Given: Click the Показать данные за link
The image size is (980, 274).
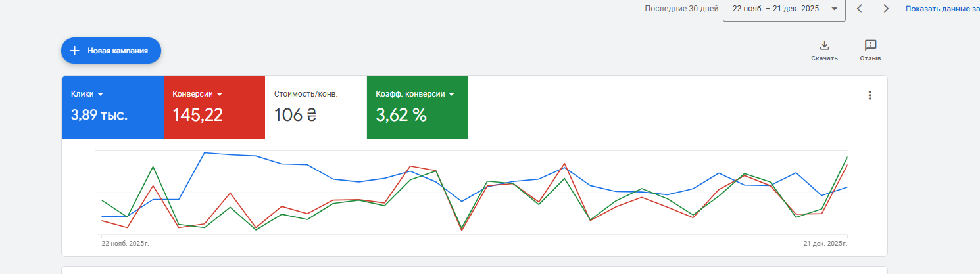Looking at the screenshot, I should pos(942,9).
